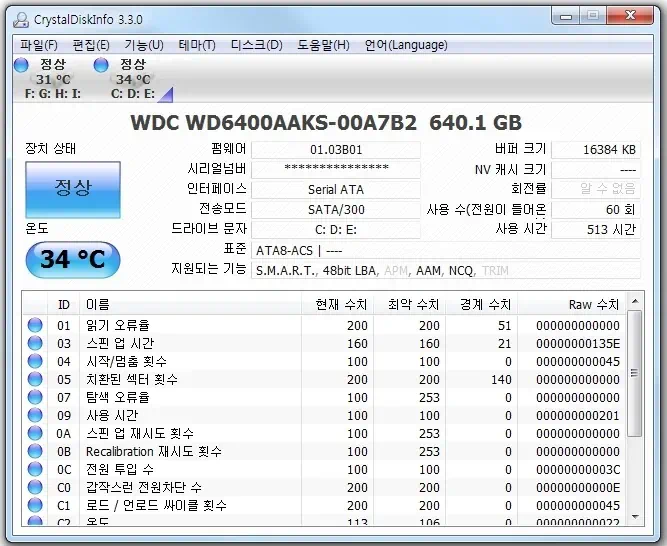Screen dimensions: 667x546
Task: Click the scrollbar down arrow in attribute list
Action: coord(636,516)
